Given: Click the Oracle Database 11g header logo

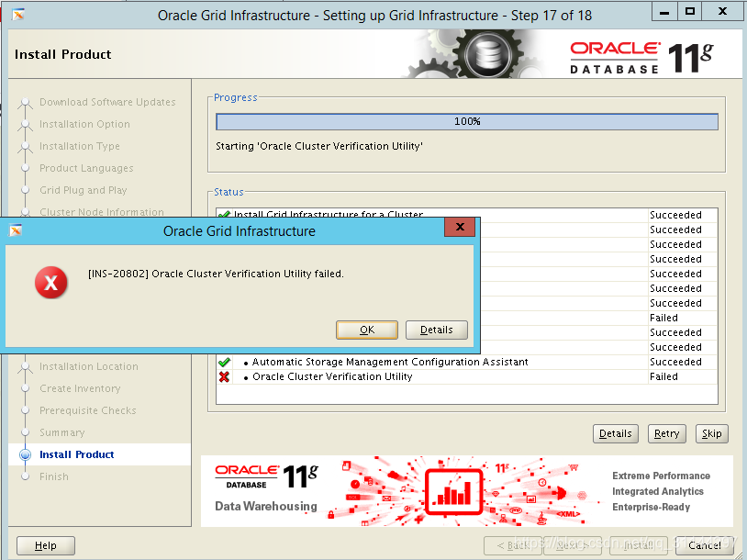Looking at the screenshot, I should coord(641,58).
